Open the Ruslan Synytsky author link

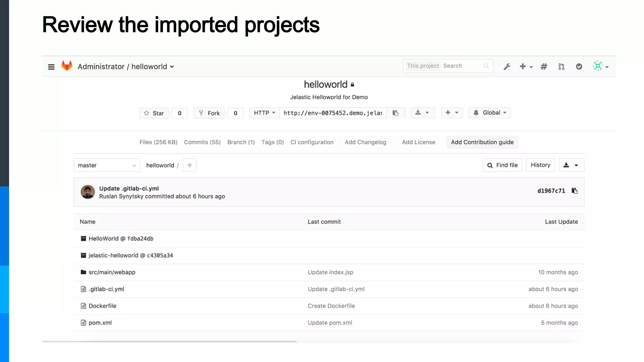(x=121, y=196)
